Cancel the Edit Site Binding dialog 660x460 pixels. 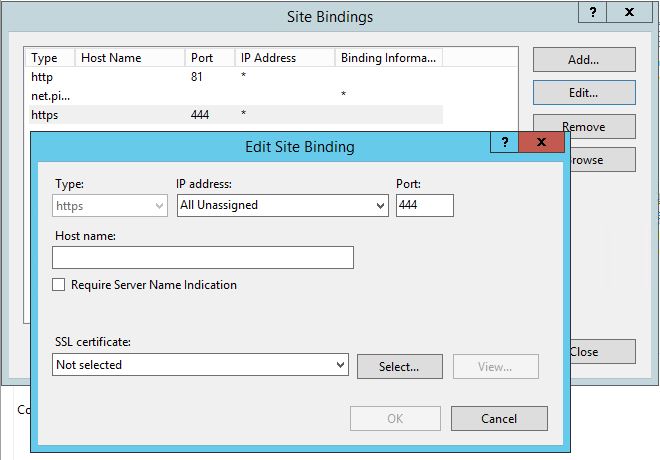499,418
